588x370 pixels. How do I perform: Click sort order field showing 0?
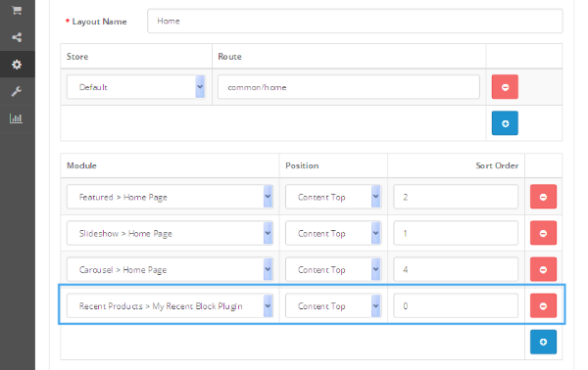click(456, 305)
